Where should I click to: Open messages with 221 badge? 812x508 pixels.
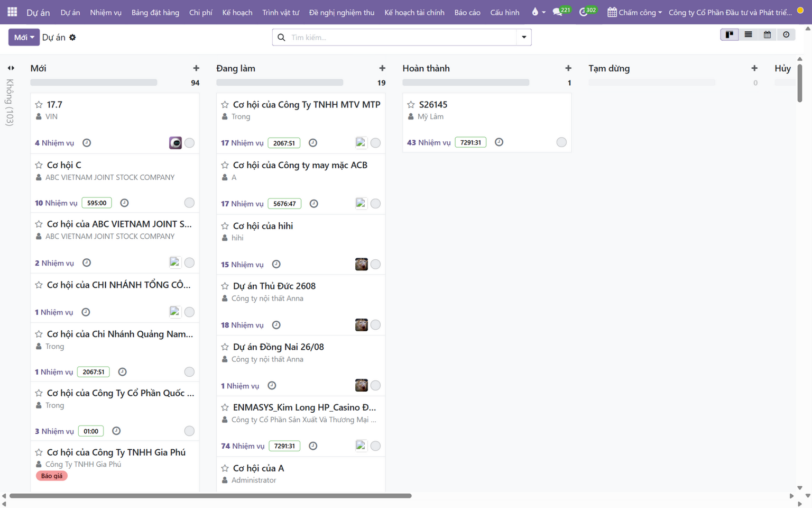[x=561, y=12]
